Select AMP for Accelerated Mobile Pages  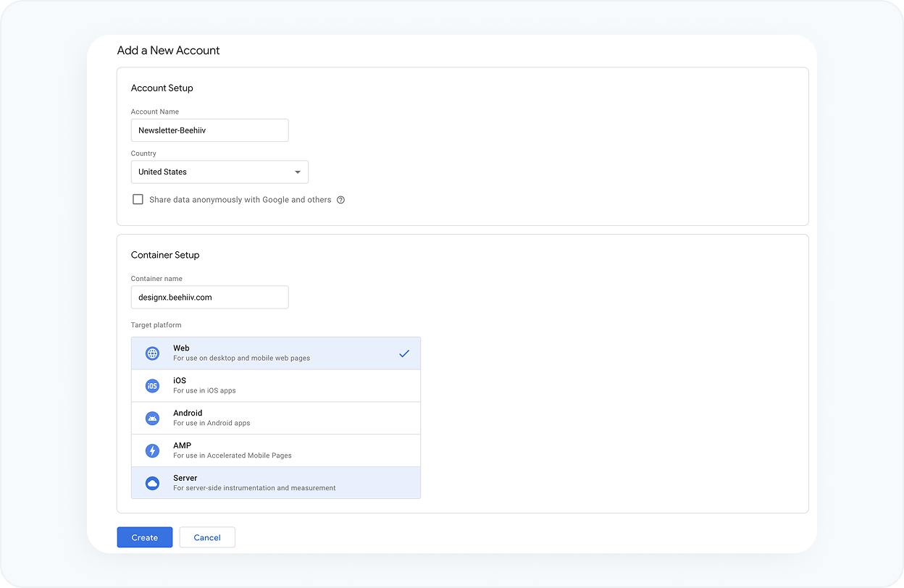click(275, 450)
